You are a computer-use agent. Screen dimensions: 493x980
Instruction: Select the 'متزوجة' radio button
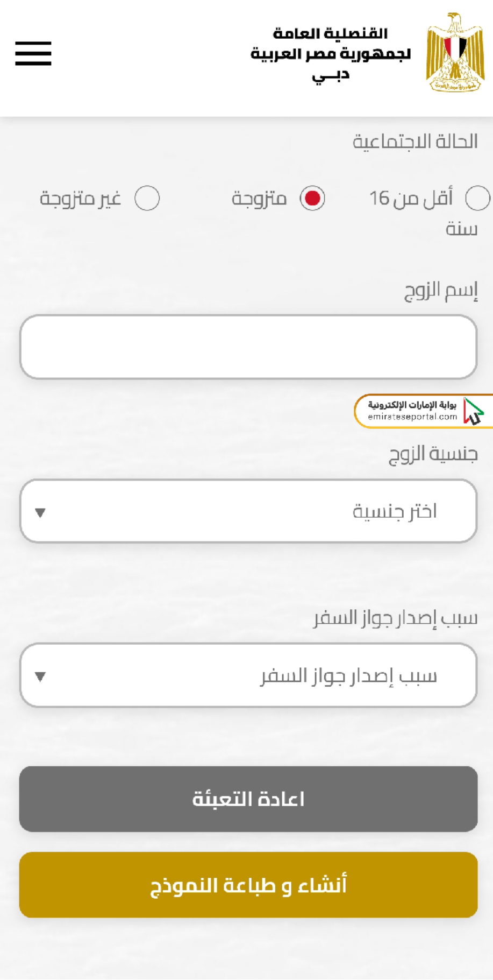point(312,198)
